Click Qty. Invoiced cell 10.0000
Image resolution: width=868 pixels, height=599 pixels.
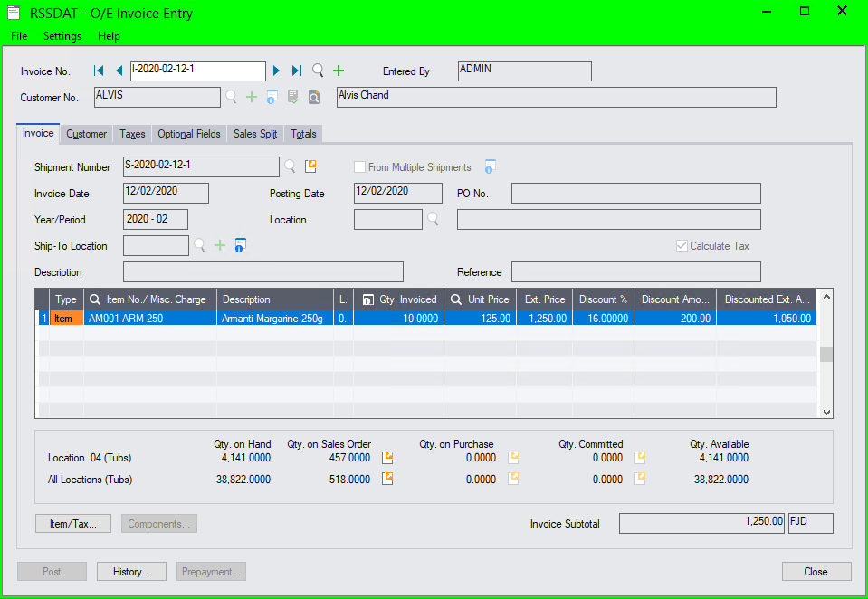(398, 319)
